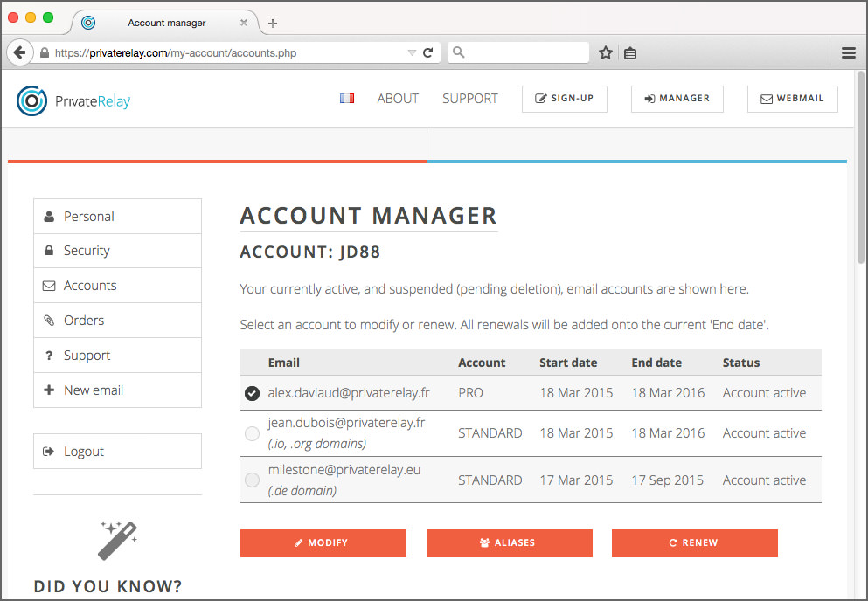868x601 pixels.
Task: Click the Account manager browser tab
Action: click(x=166, y=23)
